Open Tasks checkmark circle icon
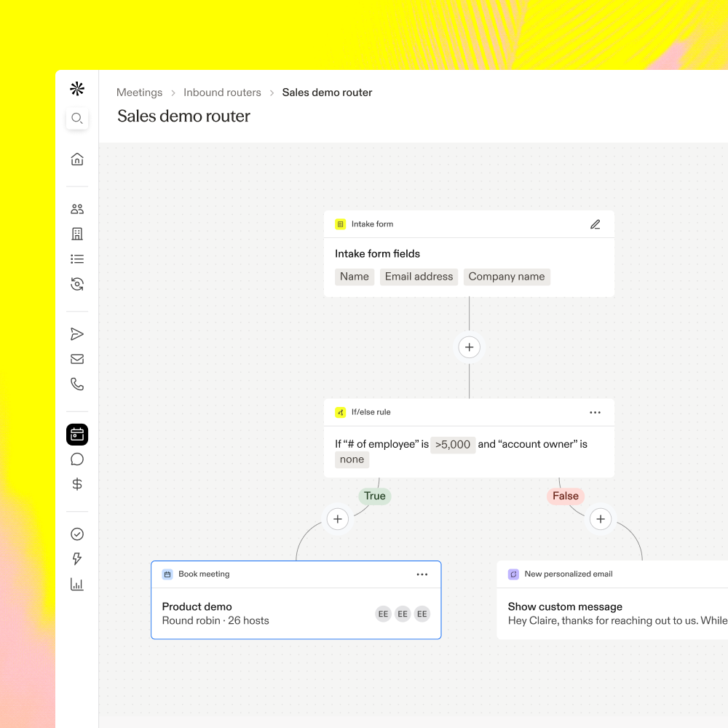Image resolution: width=728 pixels, height=728 pixels. coord(77,534)
